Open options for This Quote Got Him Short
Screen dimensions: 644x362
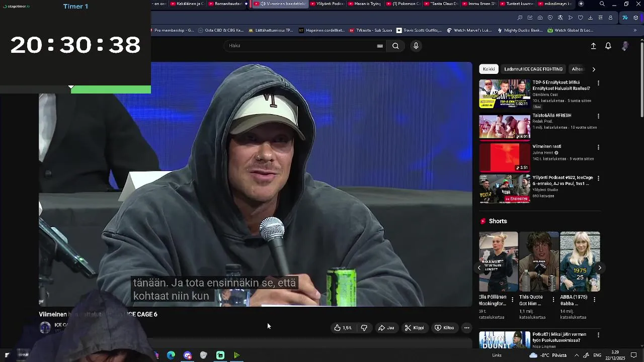(x=553, y=300)
